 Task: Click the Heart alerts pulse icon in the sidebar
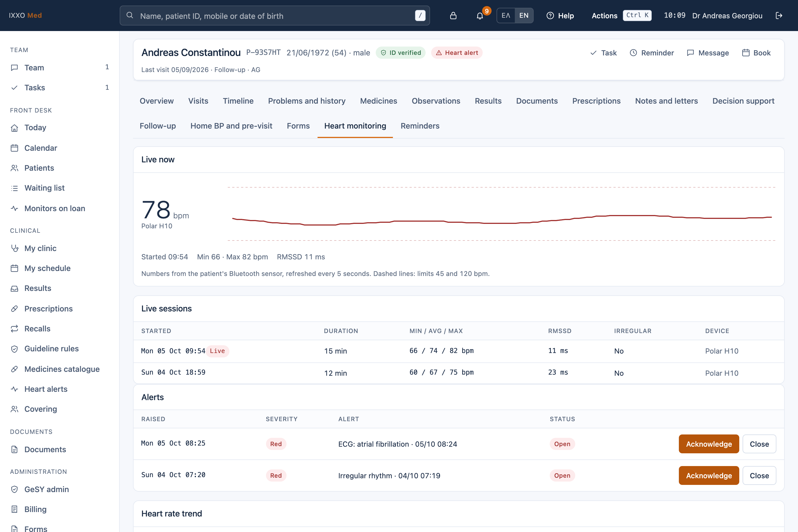[14, 389]
